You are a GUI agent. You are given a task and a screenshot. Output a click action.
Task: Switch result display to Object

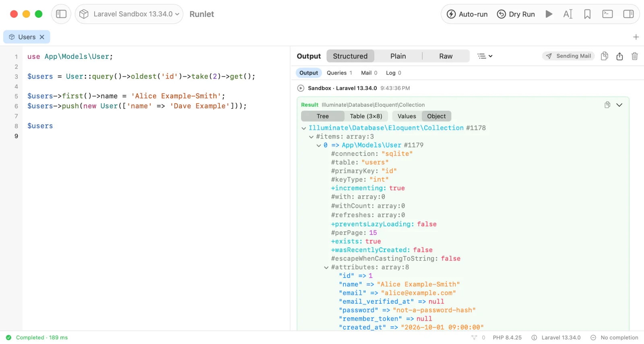[x=436, y=116]
